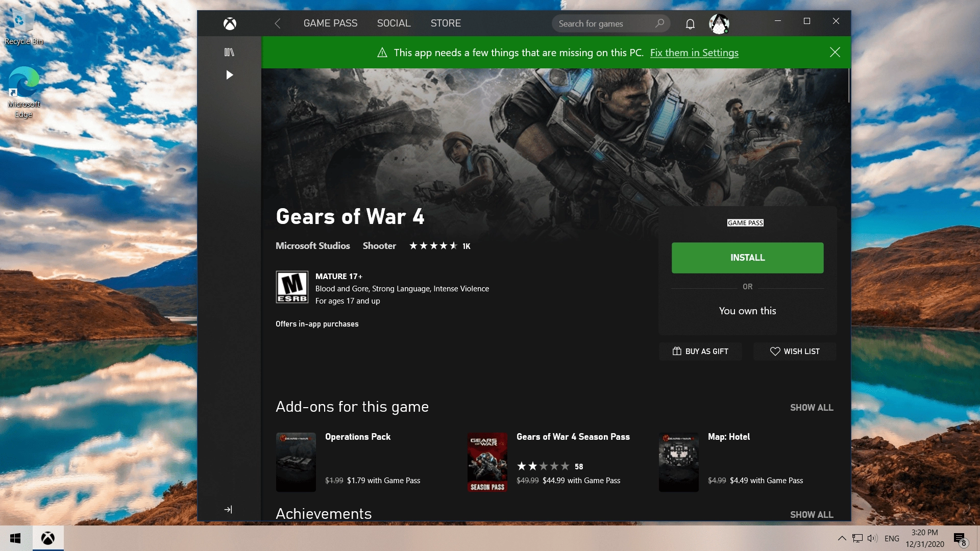Click the Gears of War 4 title
The width and height of the screenshot is (980, 551).
click(x=350, y=216)
